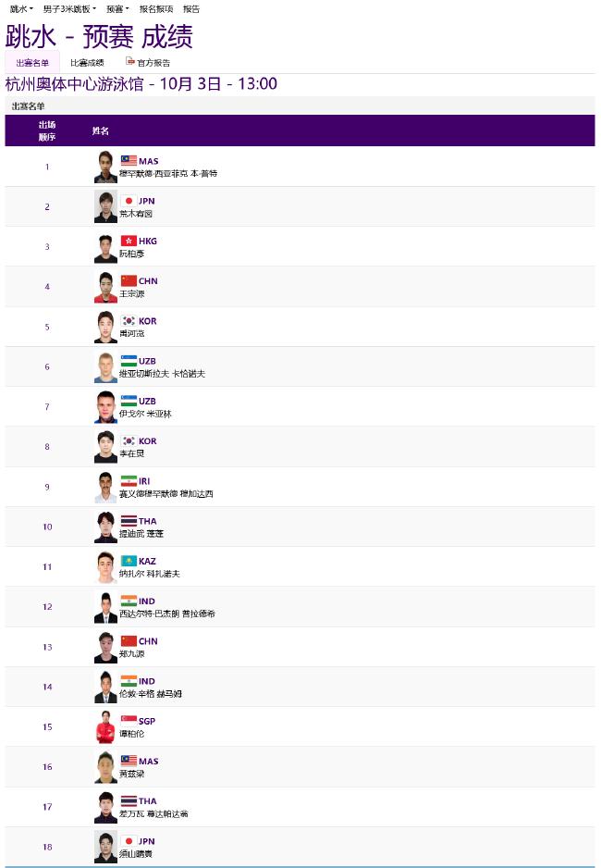Open the 报告 menu item
Screen dimensions: 601x868
191,9
